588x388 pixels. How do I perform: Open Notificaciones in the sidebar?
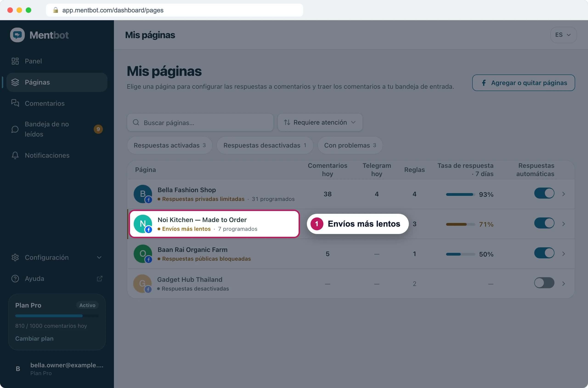(x=57, y=155)
